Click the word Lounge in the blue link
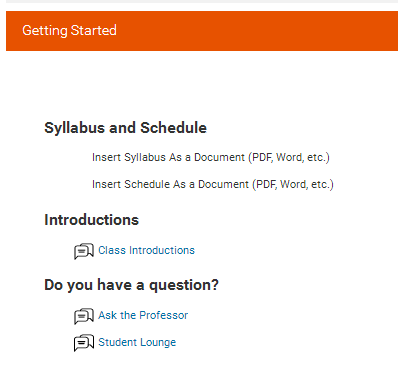The width and height of the screenshot is (398, 372). point(158,343)
